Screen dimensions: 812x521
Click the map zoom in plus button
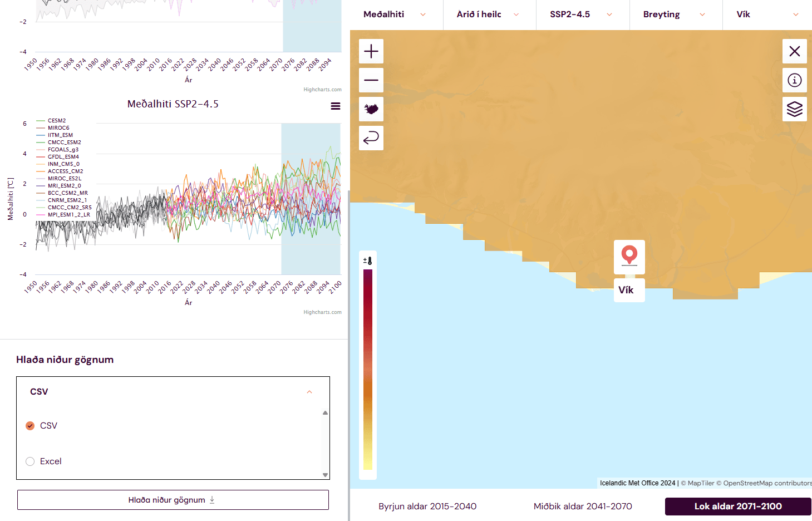click(371, 51)
